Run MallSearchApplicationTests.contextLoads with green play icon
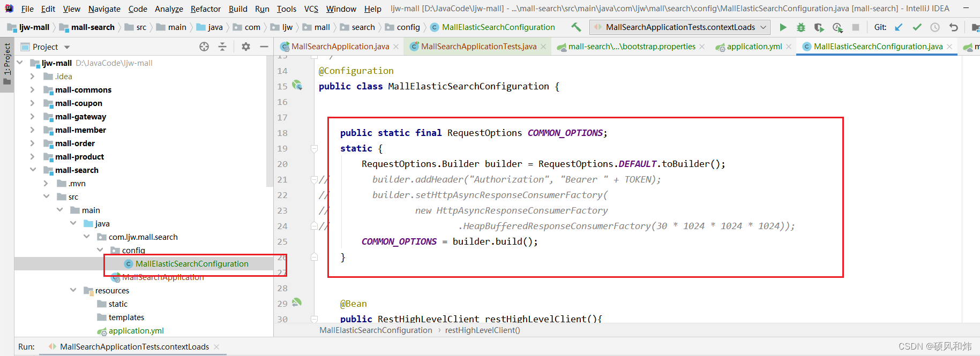Image resolution: width=980 pixels, height=356 pixels. coord(783,27)
